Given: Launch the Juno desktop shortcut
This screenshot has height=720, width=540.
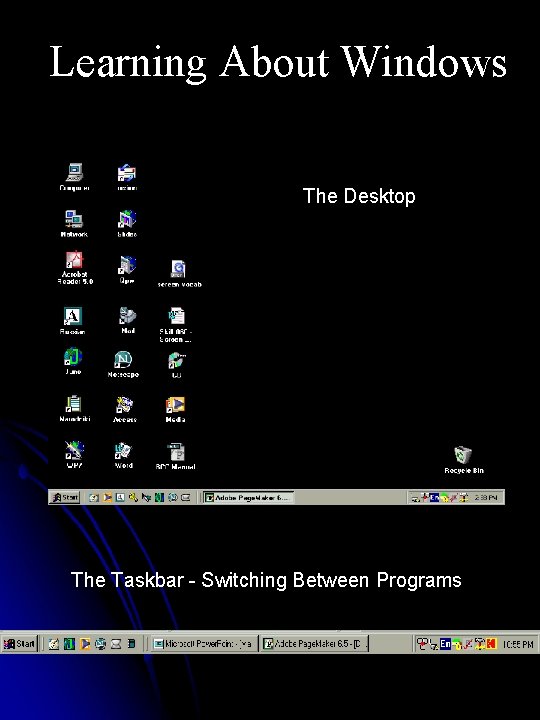Looking at the screenshot, I should [73, 361].
